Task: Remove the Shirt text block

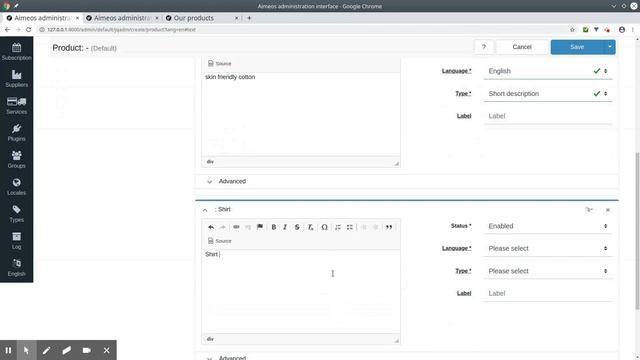Action: [608, 210]
